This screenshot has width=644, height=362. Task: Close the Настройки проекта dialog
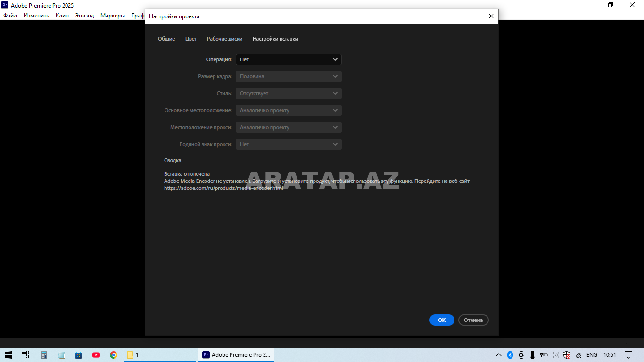(491, 16)
